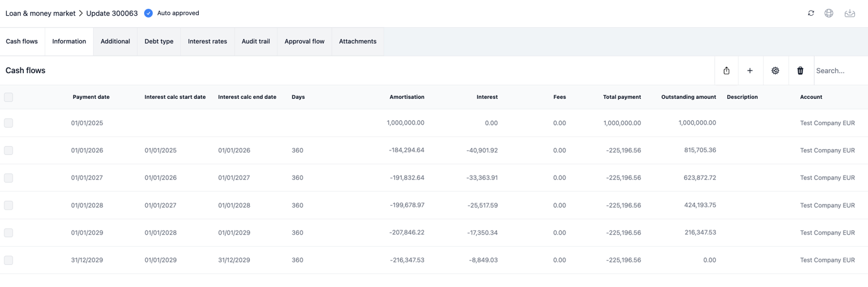Click the Cash flows section heading

click(25, 70)
